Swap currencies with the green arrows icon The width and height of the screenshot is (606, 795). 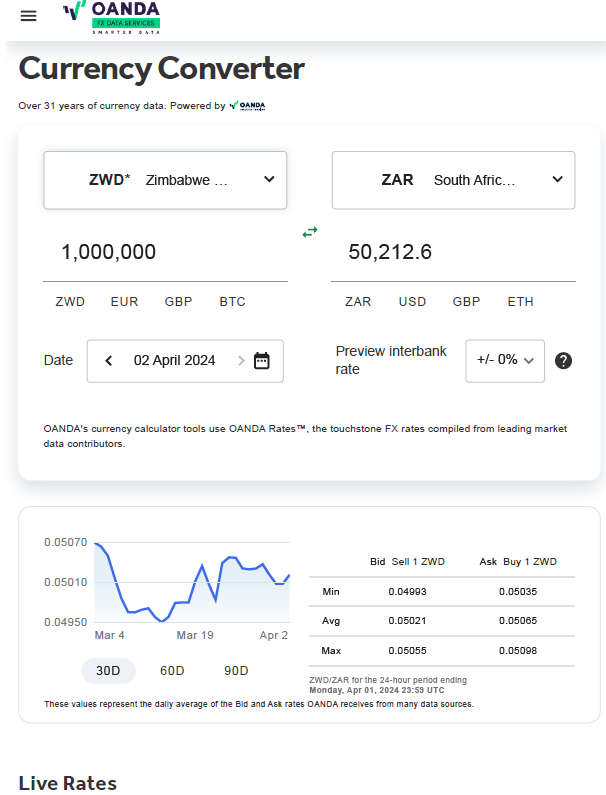point(310,232)
